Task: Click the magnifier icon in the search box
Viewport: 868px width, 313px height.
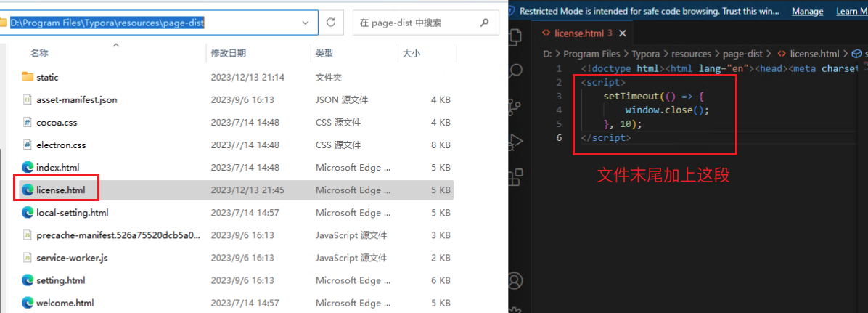Action: tap(485, 23)
